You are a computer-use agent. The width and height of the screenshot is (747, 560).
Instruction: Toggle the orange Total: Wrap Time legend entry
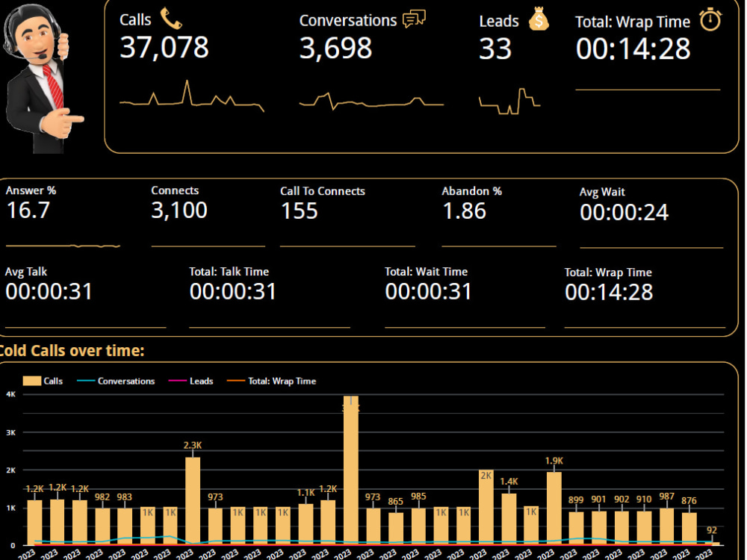(x=271, y=381)
